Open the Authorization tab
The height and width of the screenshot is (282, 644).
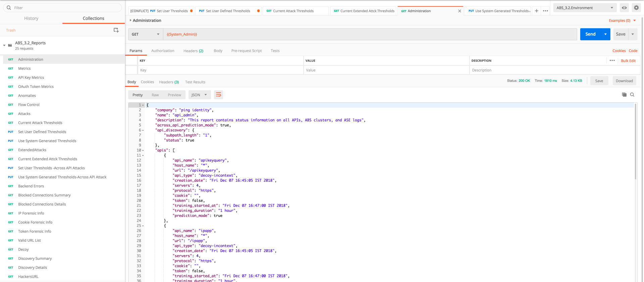tap(163, 51)
